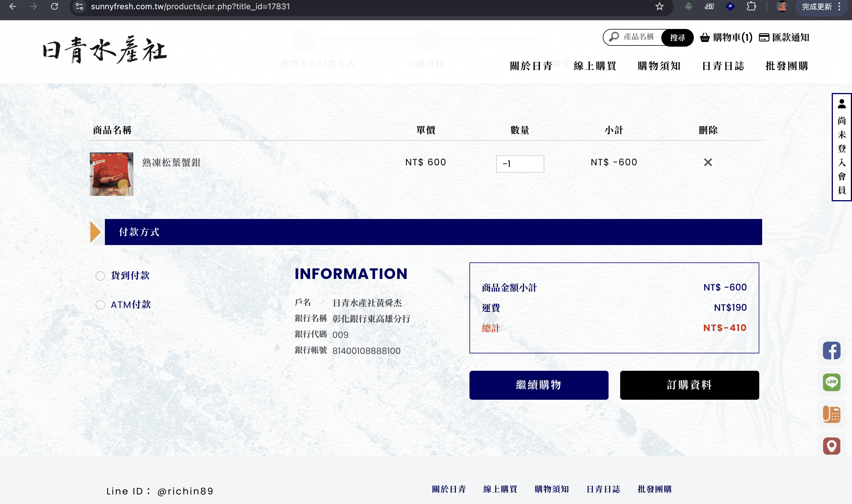The image size is (852, 504).
Task: Click the crab claw product thumbnail
Action: pyautogui.click(x=111, y=174)
